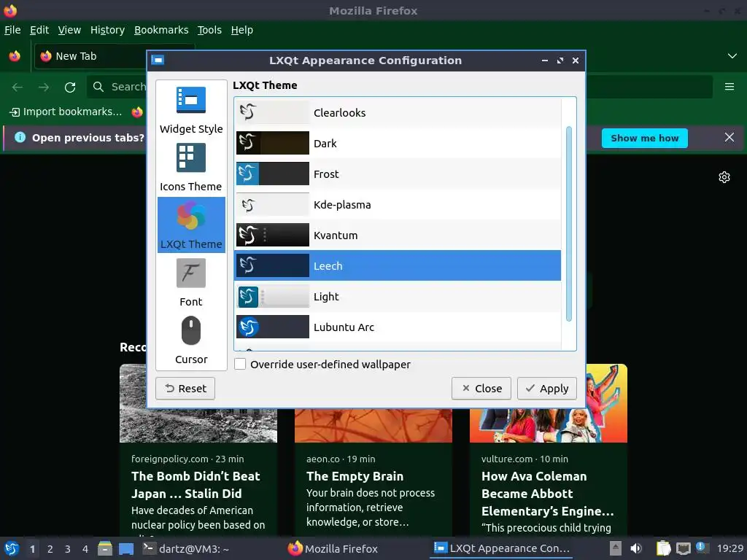
Task: Switch to workspace 1 in taskbar
Action: pos(32,549)
